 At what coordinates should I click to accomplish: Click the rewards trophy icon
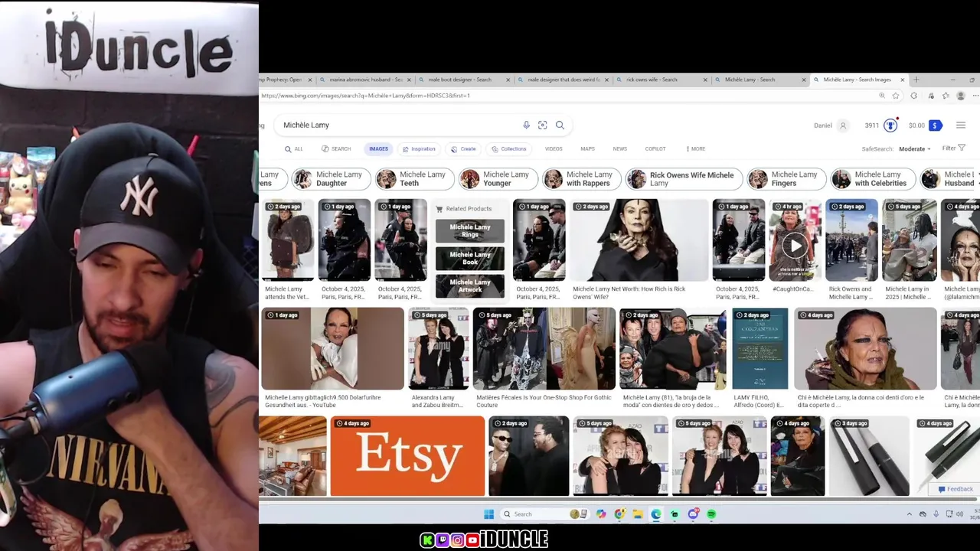click(x=890, y=126)
